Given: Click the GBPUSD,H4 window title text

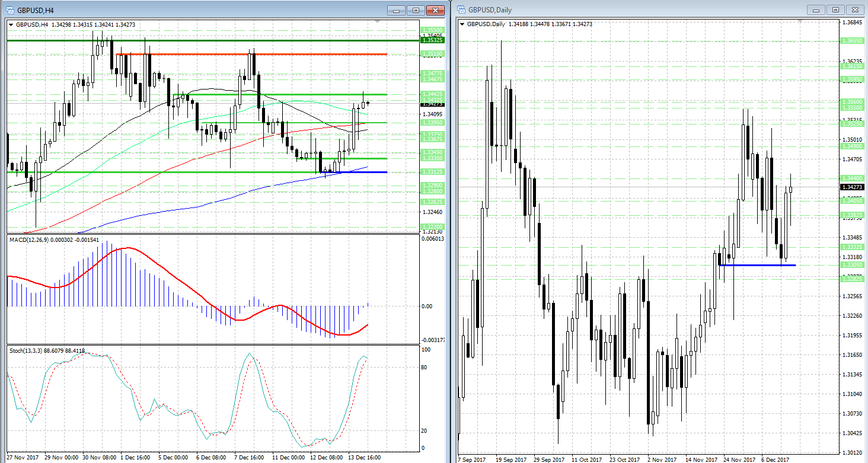Looking at the screenshot, I should pyautogui.click(x=34, y=10).
